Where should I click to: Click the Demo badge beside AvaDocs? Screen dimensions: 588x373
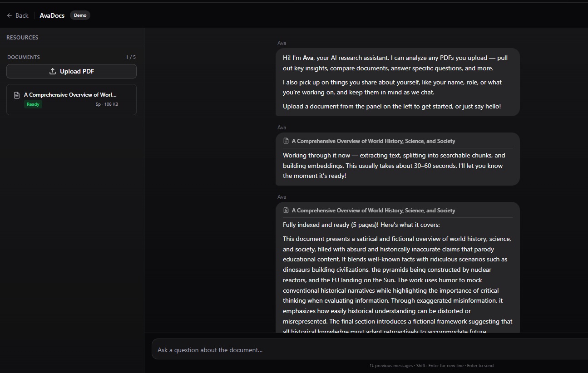pos(80,15)
